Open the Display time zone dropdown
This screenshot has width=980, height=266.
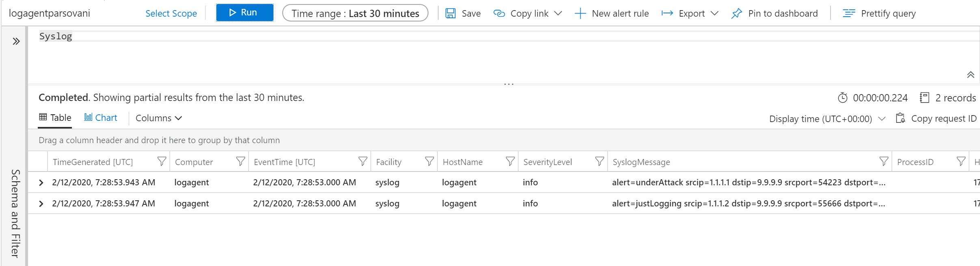coord(827,119)
